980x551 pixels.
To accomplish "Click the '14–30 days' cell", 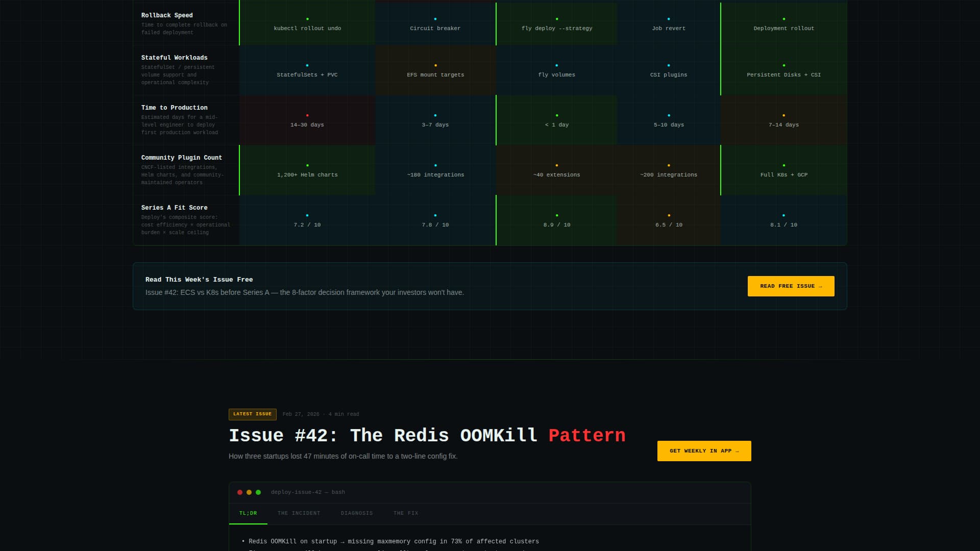I will click(307, 120).
